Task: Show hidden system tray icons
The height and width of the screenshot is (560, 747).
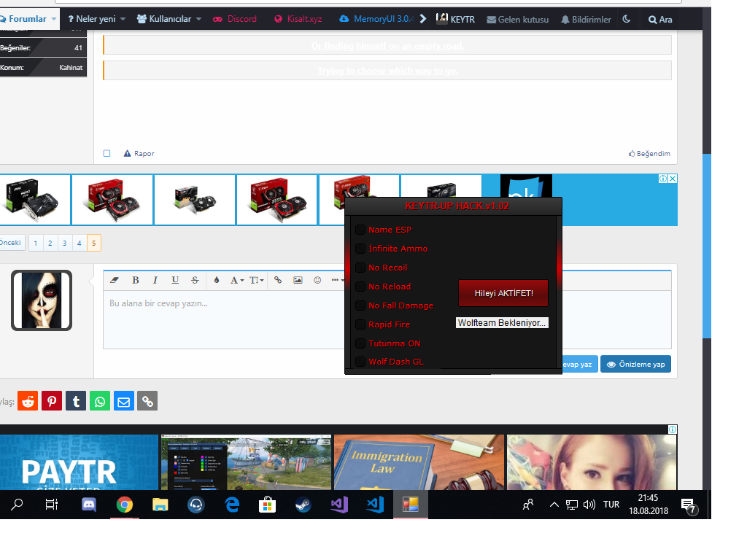Action: pyautogui.click(x=554, y=505)
